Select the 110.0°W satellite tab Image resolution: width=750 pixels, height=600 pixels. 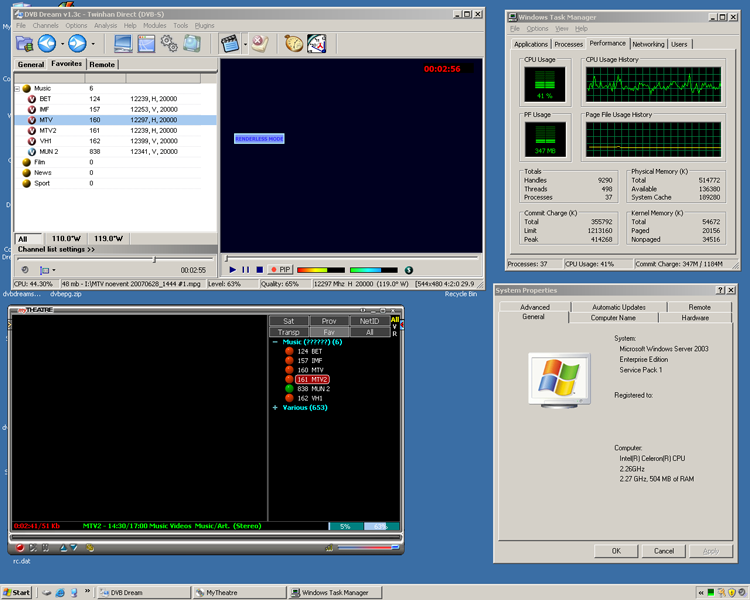coord(66,238)
